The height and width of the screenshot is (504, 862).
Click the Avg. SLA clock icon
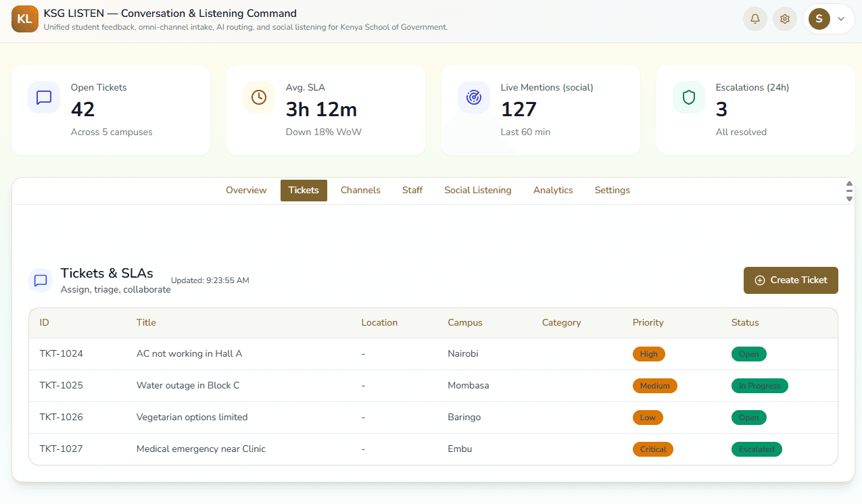[x=259, y=97]
